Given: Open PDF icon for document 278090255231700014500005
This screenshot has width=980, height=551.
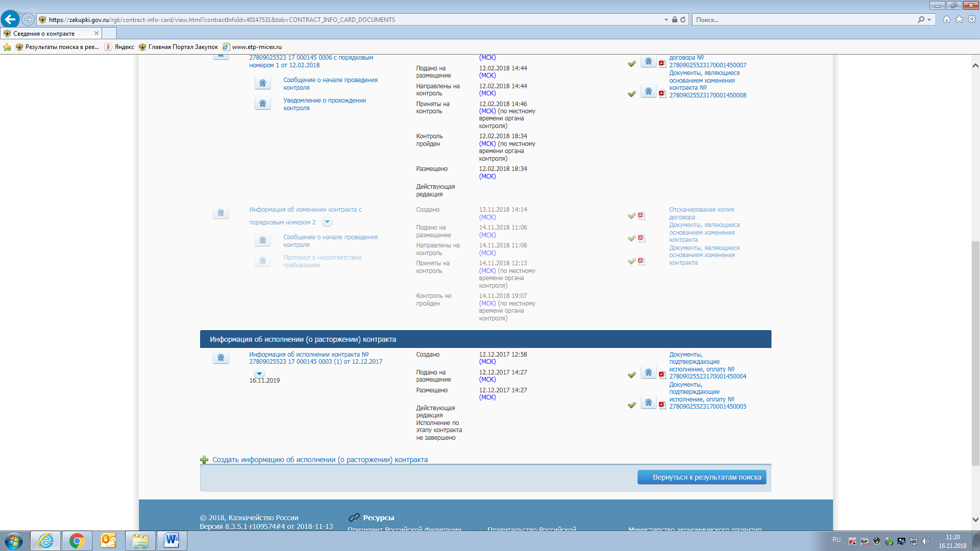Looking at the screenshot, I should coord(662,405).
